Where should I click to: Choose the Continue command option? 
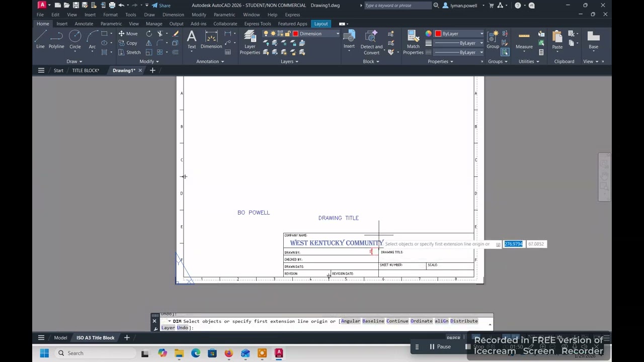click(x=397, y=321)
